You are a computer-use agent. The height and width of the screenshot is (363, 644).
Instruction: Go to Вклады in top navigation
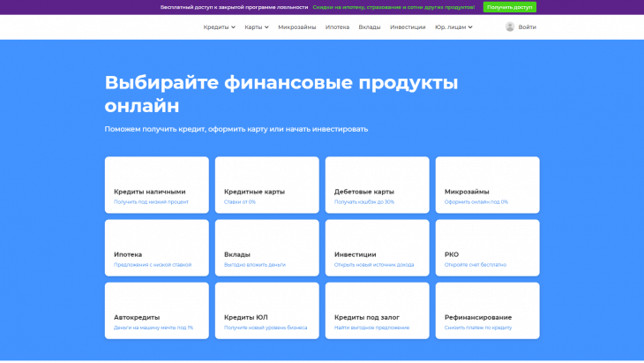[370, 27]
